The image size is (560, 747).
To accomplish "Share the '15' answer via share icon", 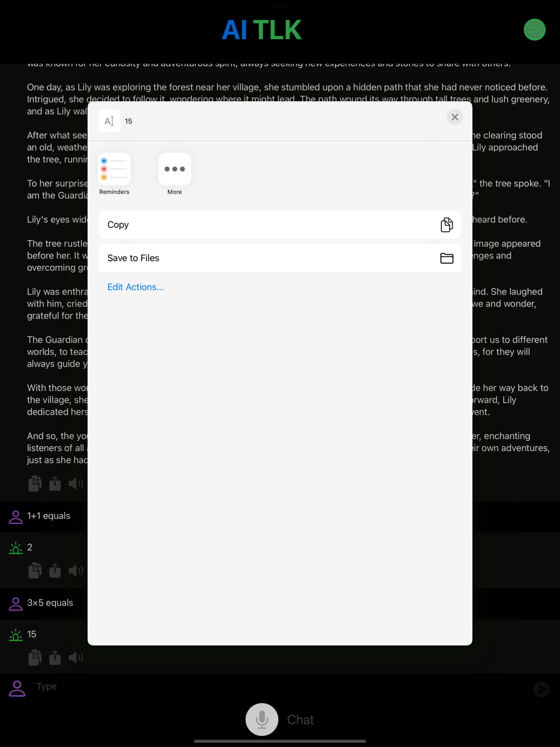I will (x=55, y=657).
